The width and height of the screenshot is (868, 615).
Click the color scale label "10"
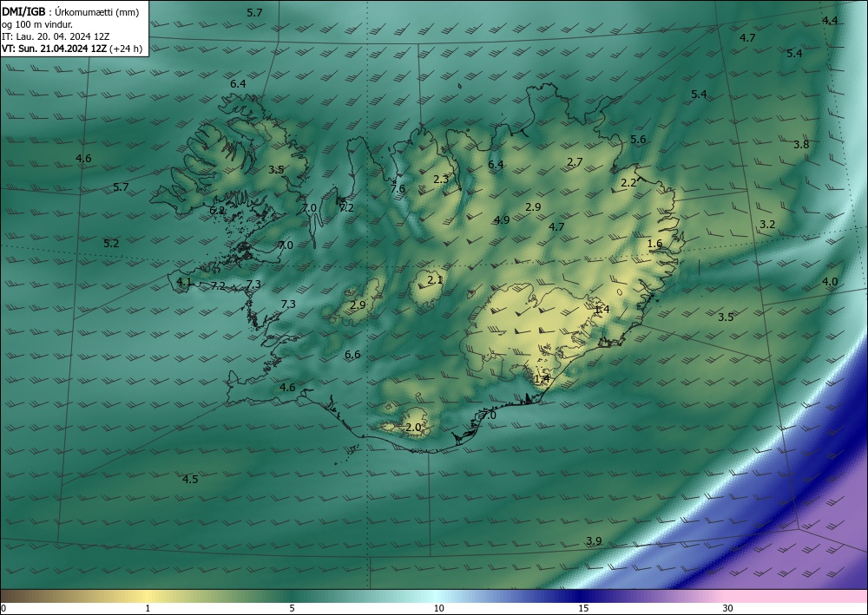pyautogui.click(x=439, y=608)
